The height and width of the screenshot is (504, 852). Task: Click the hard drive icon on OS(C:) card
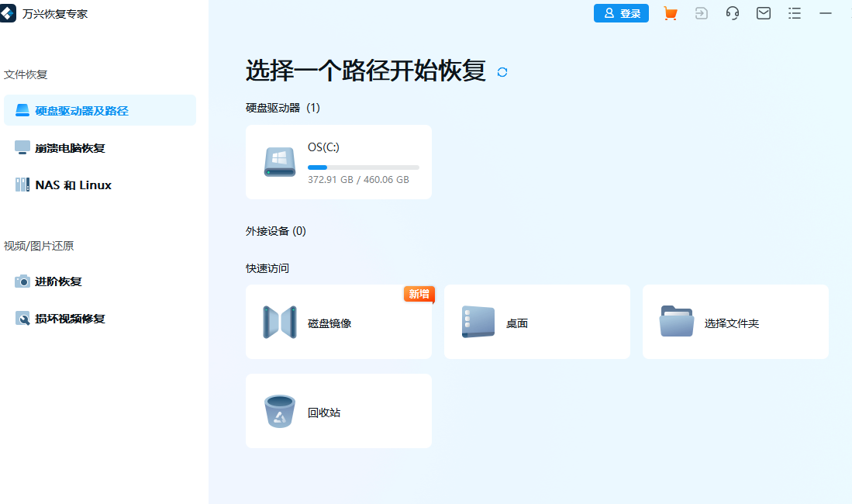[x=279, y=162]
